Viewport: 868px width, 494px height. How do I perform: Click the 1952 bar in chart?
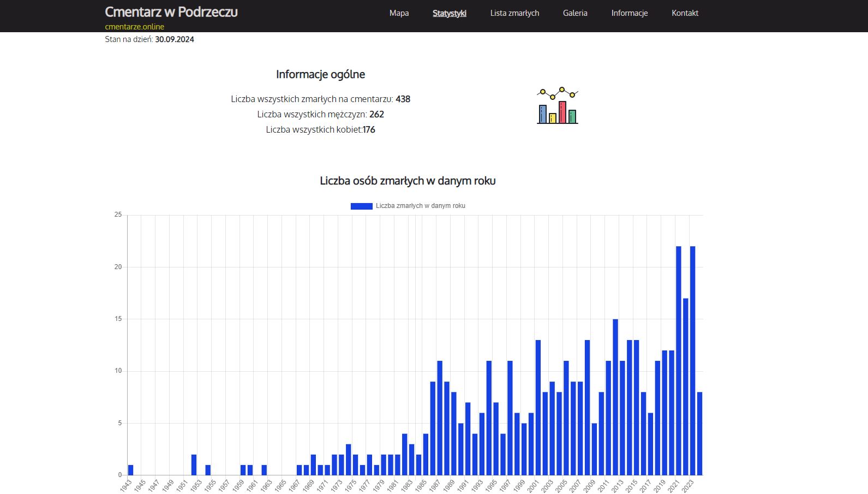click(194, 465)
